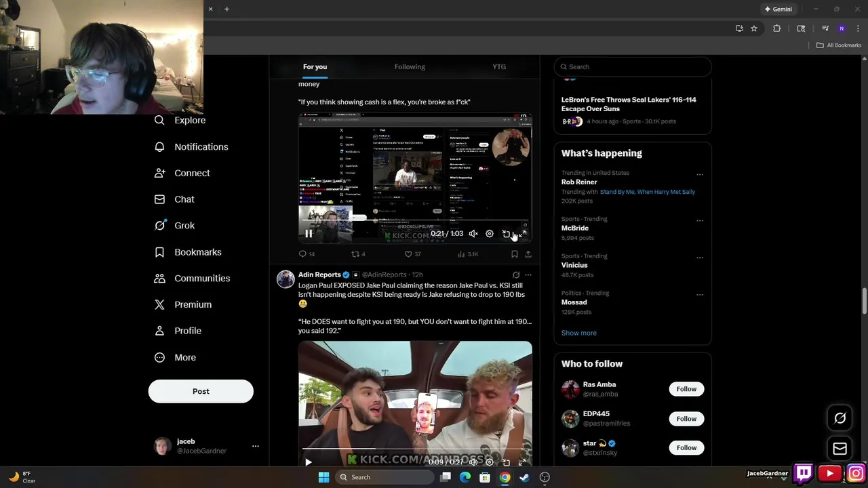The height and width of the screenshot is (488, 868).
Task: Open Connect in the sidebar
Action: (182, 173)
